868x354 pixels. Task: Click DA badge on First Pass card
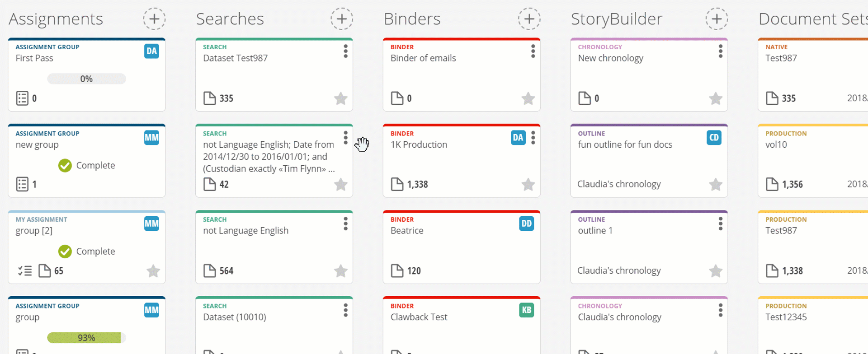[x=151, y=51]
